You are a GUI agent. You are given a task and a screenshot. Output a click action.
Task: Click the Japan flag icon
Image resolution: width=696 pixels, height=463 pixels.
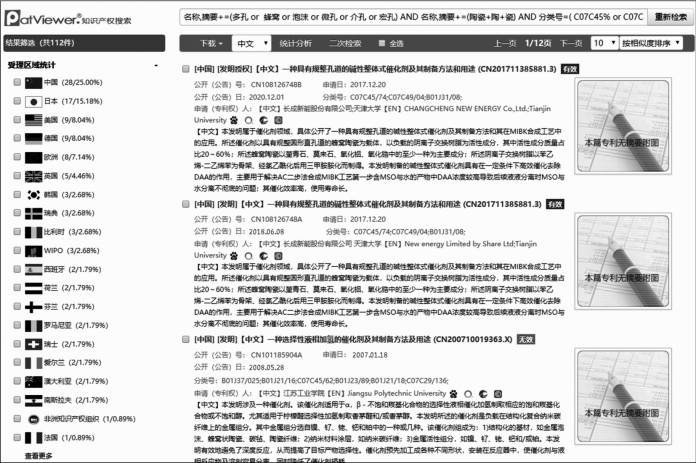pos(33,102)
